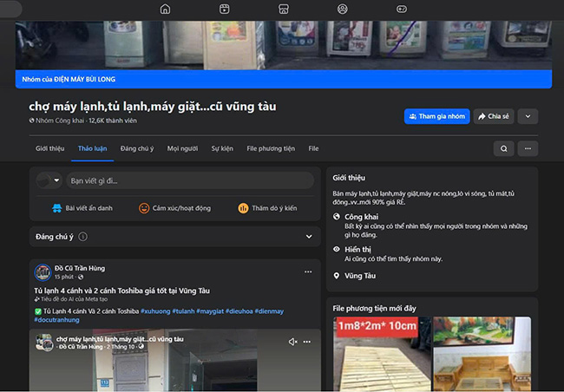Click the File phương tiện mới đây heading
The width and height of the screenshot is (564, 392).
click(374, 309)
